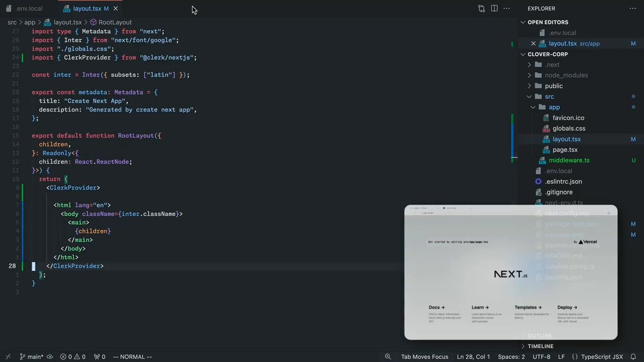Click the globals.css CSS file icon
Viewport: 644px width, 362px height.
(546, 129)
